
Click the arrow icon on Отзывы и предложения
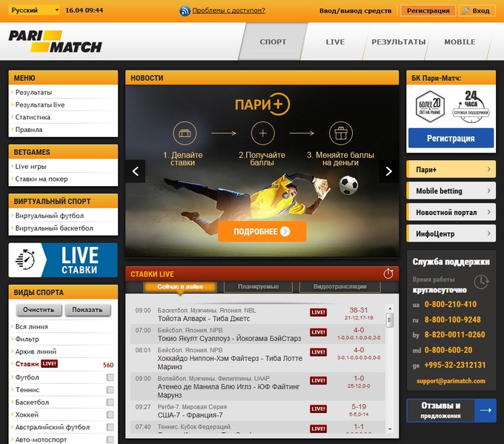(x=485, y=410)
